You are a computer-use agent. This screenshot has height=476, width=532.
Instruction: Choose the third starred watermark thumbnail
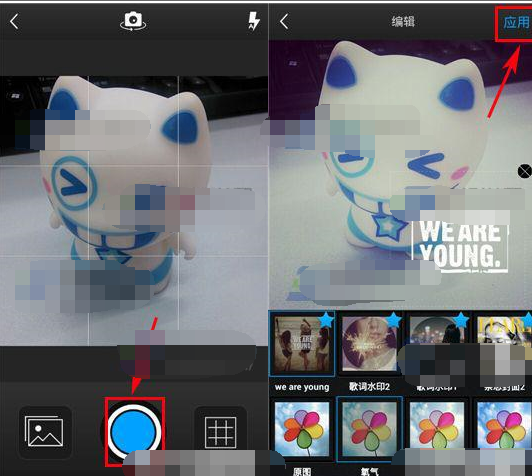click(437, 343)
